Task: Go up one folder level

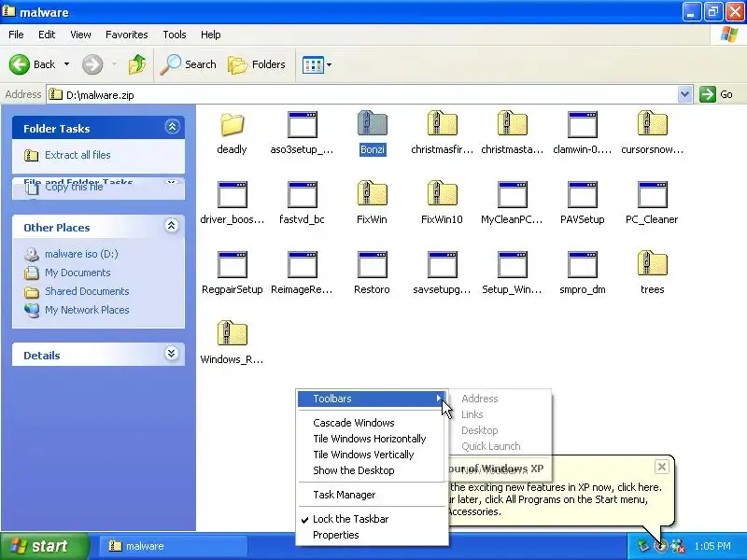Action: point(137,64)
